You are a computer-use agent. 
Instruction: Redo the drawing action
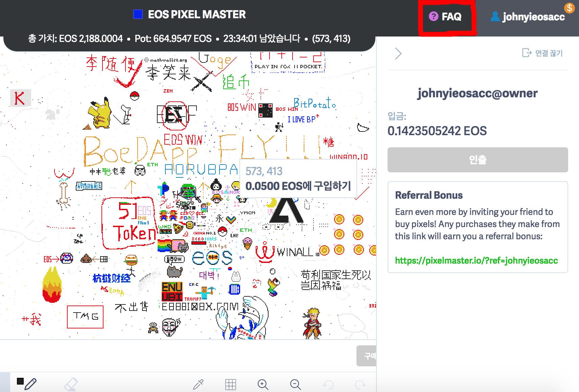click(360, 385)
